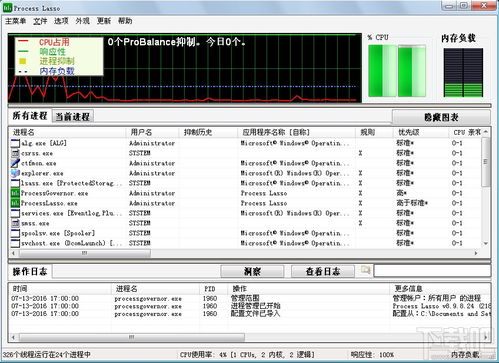Click the services.exe process icon
This screenshot has width=499, height=363.
(x=15, y=213)
